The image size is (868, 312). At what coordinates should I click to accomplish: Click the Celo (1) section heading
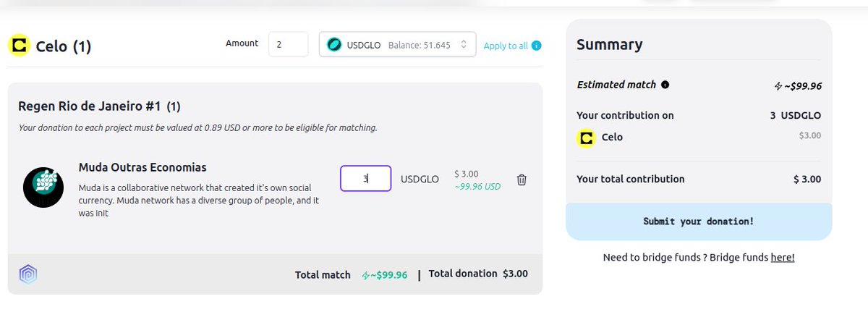tap(64, 47)
